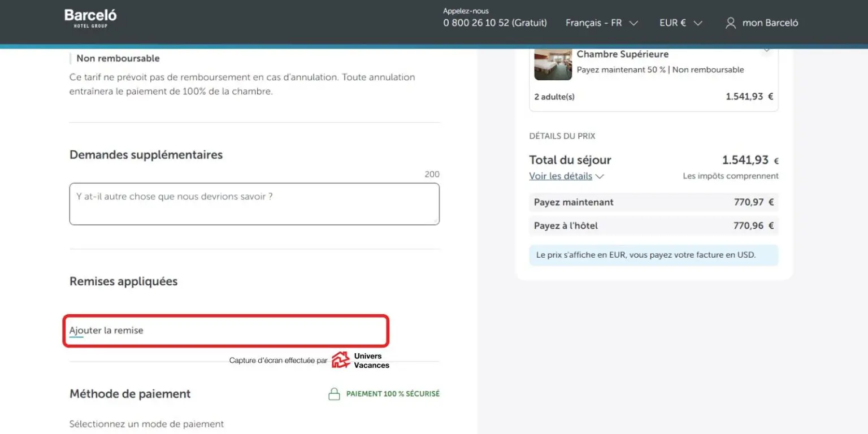This screenshot has height=434, width=868.
Task: Open the currency chevron next to EUR €
Action: (698, 23)
